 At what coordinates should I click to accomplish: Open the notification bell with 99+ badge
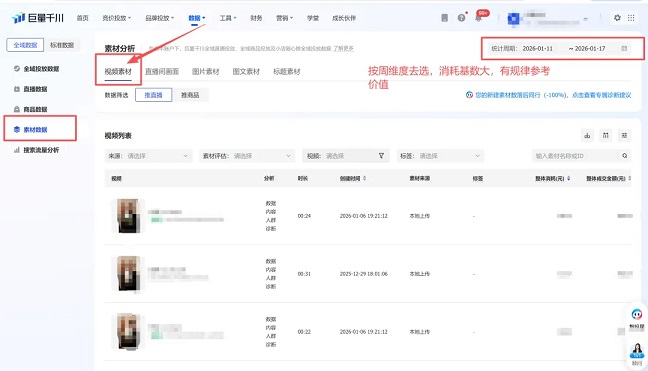[479, 18]
